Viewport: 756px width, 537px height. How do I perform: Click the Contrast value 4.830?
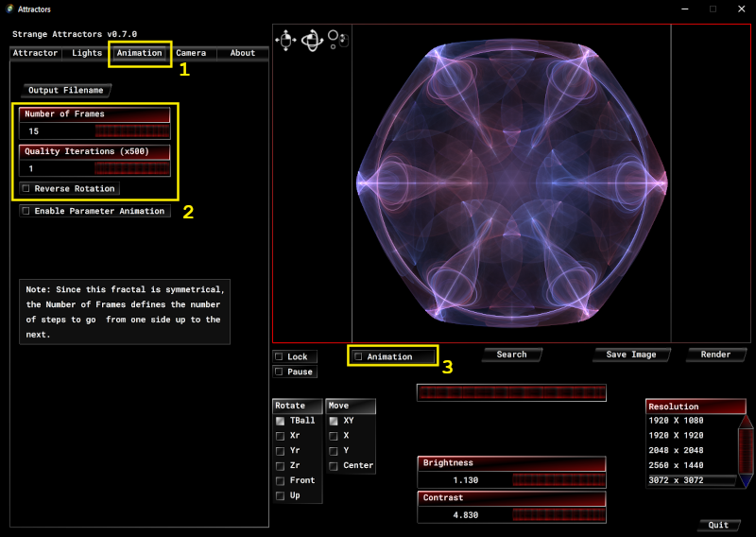[x=465, y=515]
